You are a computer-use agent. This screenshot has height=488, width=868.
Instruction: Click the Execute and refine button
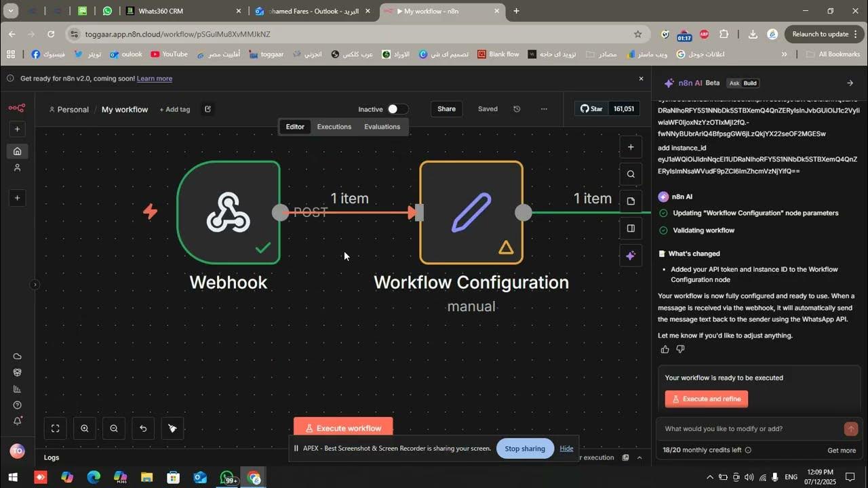tap(706, 399)
